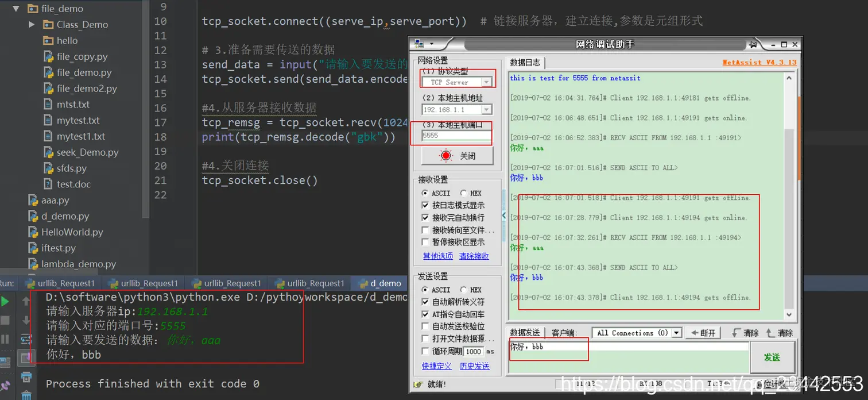Select ASCII radio in 发送设置

[x=425, y=290]
